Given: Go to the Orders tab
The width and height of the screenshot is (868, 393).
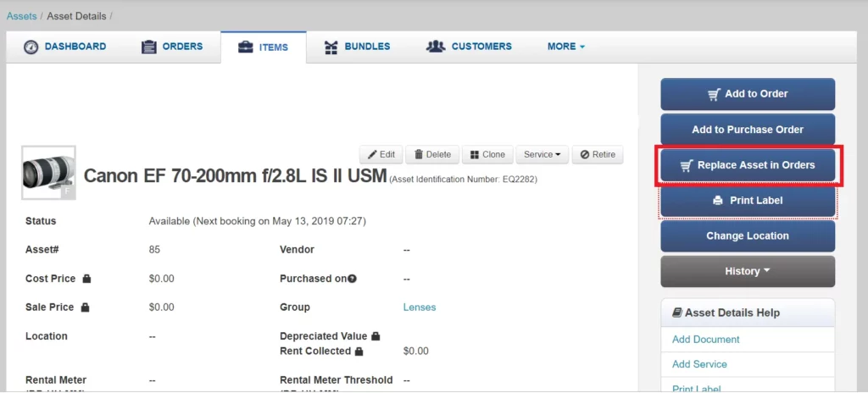Looking at the screenshot, I should coord(172,47).
